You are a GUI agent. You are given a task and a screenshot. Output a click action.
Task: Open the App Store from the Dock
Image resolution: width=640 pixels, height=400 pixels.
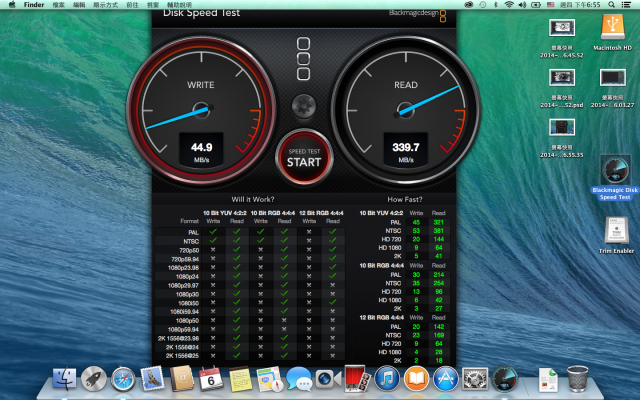446,379
